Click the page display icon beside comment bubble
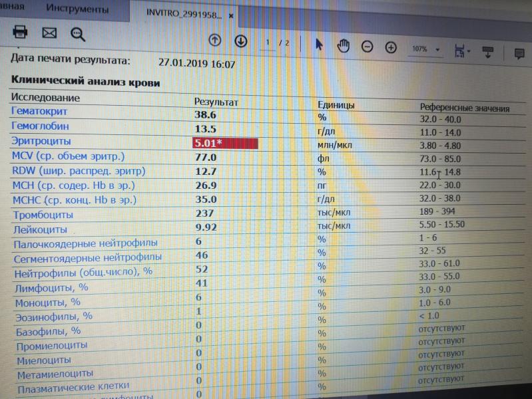 click(488, 52)
